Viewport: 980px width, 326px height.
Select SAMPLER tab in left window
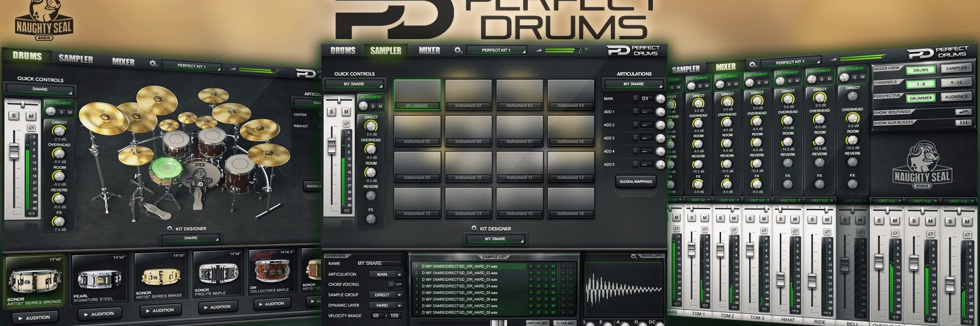pyautogui.click(x=76, y=59)
